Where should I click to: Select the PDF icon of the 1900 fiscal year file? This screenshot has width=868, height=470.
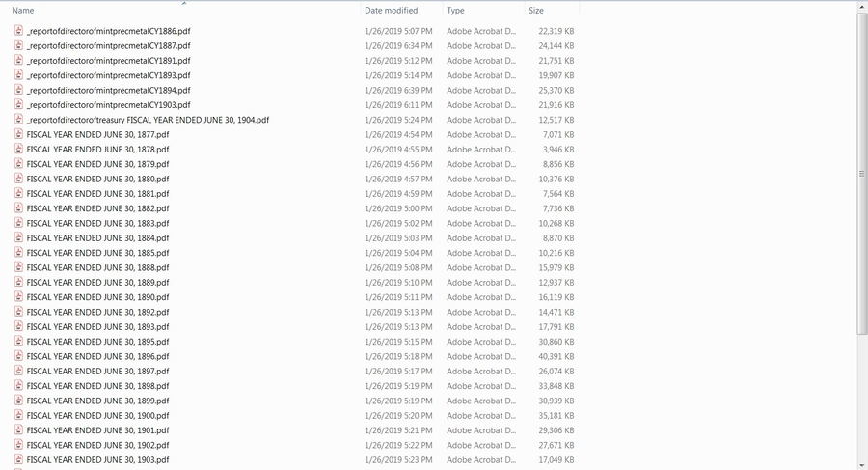tap(18, 415)
